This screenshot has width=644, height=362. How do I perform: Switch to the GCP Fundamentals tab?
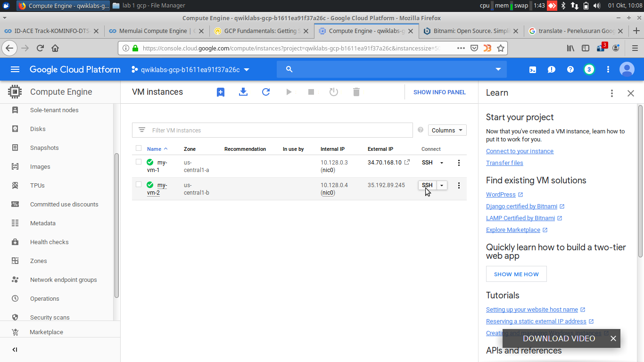click(x=262, y=31)
